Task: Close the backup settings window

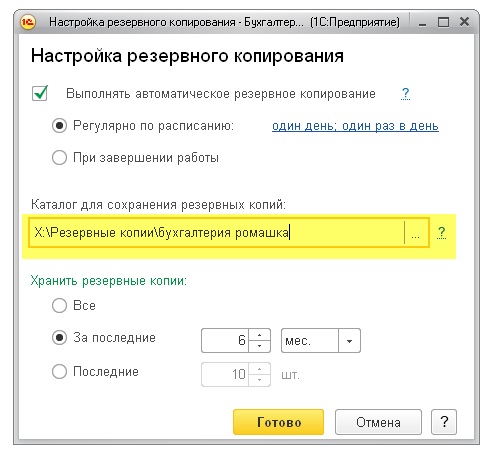Action: 464,22
